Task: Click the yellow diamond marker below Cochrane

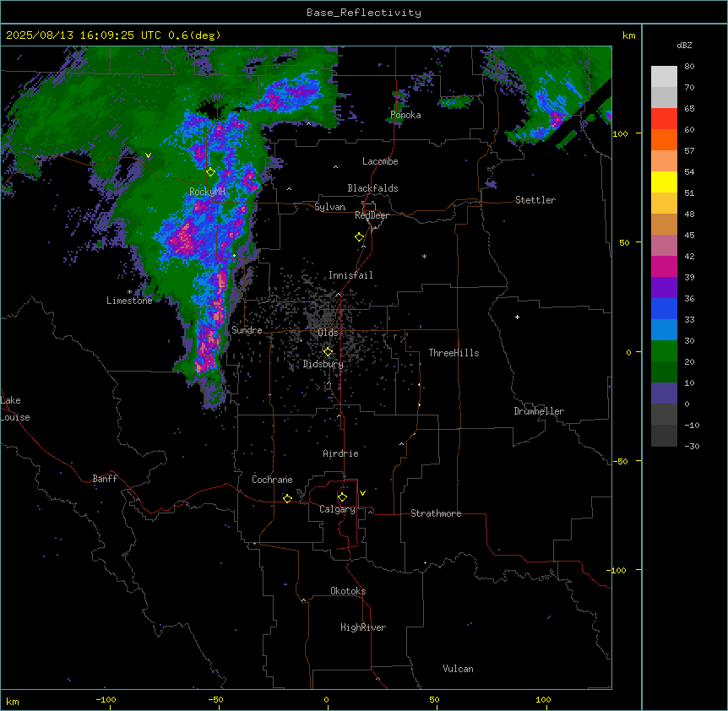Action: [x=287, y=498]
